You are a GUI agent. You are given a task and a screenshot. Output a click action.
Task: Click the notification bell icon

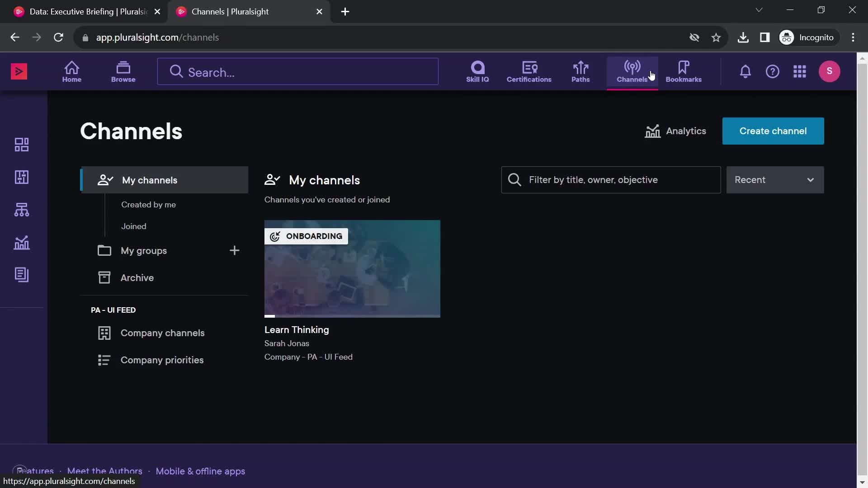click(x=745, y=71)
